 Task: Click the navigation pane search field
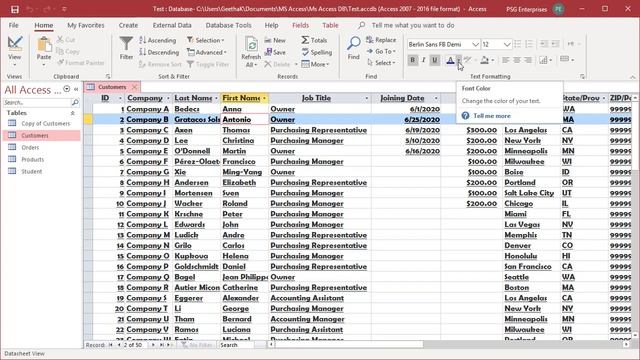pyautogui.click(x=37, y=102)
